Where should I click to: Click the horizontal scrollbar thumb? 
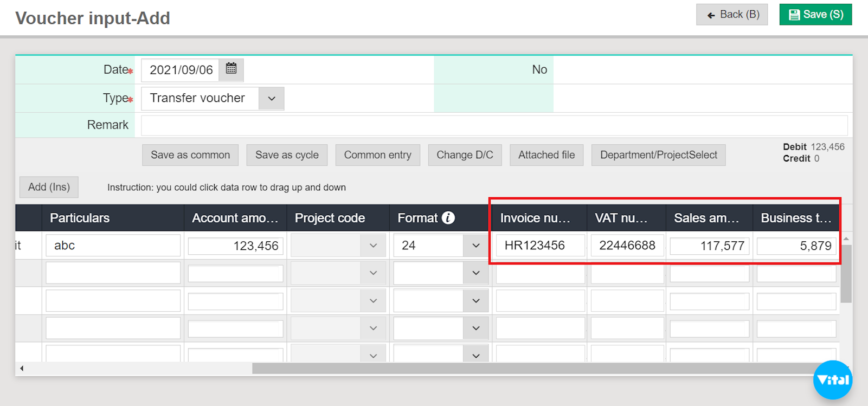click(x=542, y=369)
